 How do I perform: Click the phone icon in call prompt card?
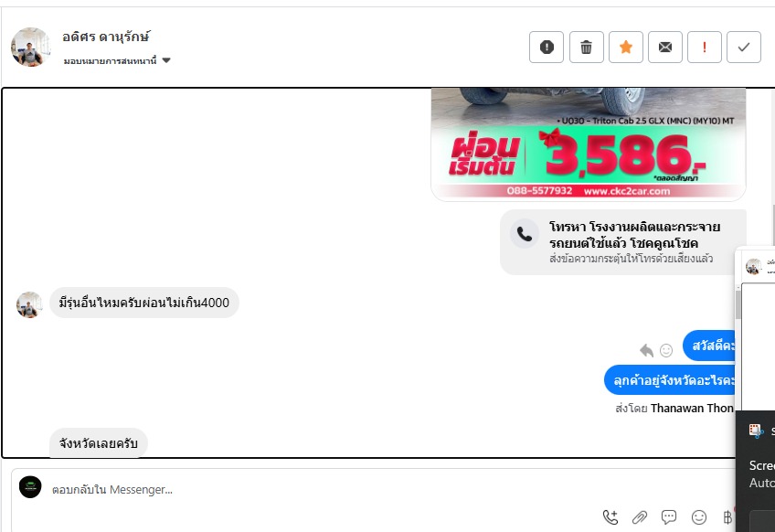524,233
